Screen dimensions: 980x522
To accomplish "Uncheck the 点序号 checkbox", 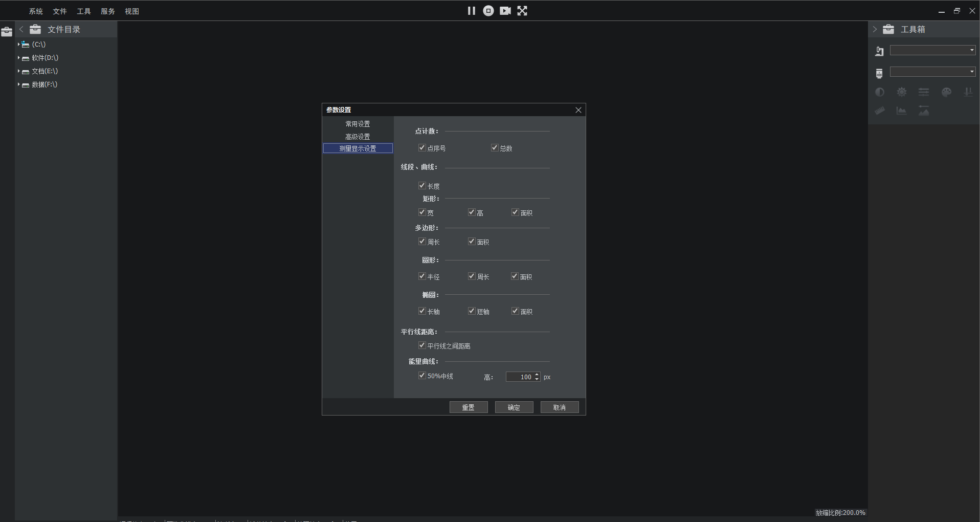I will pyautogui.click(x=422, y=148).
